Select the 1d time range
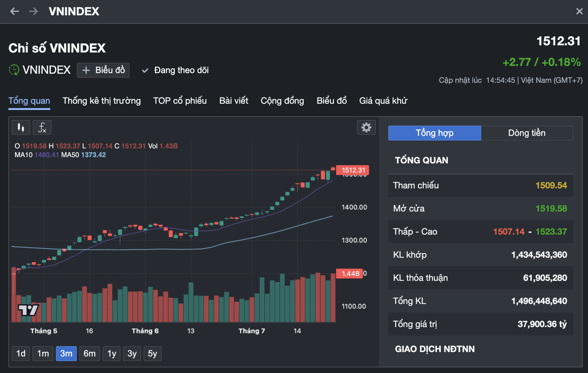The width and height of the screenshot is (588, 373). [21, 354]
